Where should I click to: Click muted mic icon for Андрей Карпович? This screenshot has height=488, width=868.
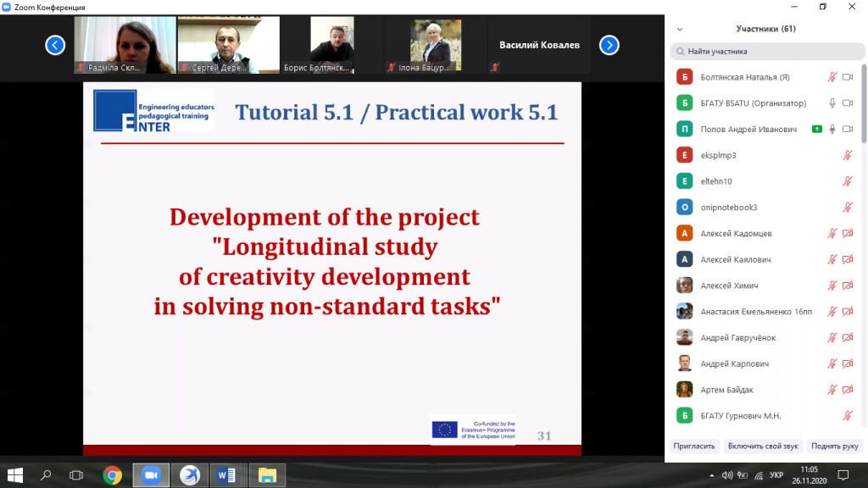[x=832, y=363]
